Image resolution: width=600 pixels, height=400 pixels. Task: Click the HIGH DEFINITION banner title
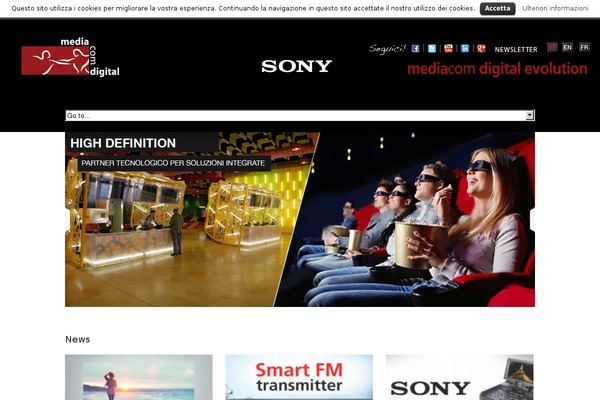pyautogui.click(x=123, y=143)
